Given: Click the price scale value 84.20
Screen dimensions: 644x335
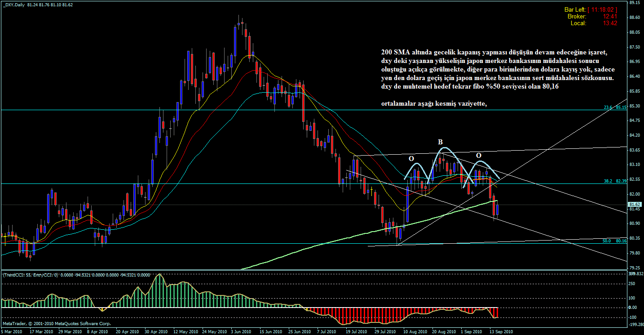Looking at the screenshot, I should tap(635, 135).
